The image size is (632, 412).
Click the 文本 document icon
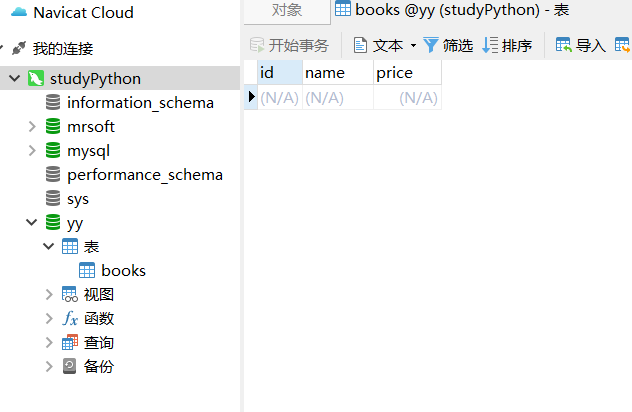tap(360, 45)
